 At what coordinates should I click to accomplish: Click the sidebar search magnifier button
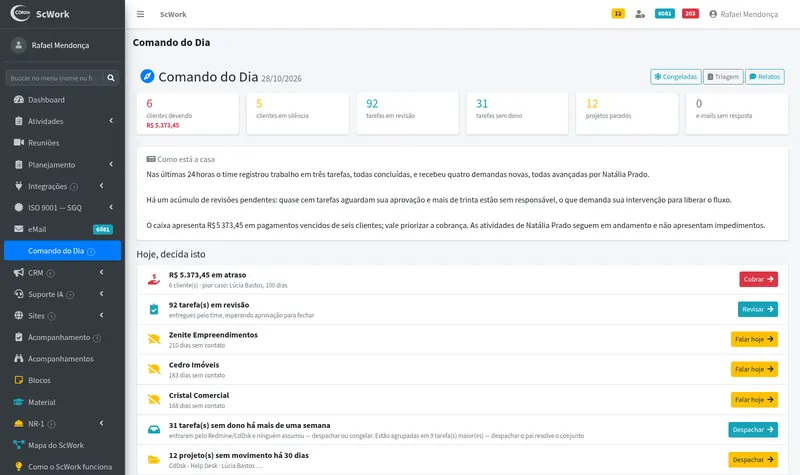click(x=111, y=78)
